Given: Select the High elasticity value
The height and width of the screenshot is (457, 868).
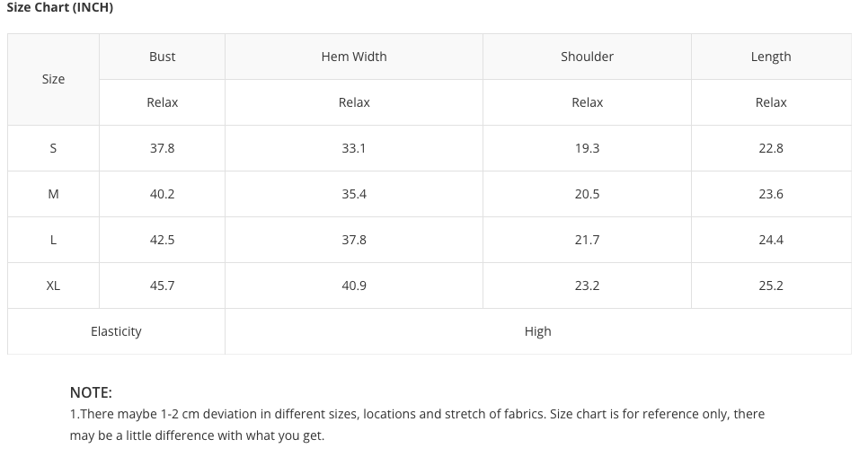Looking at the screenshot, I should (x=537, y=331).
